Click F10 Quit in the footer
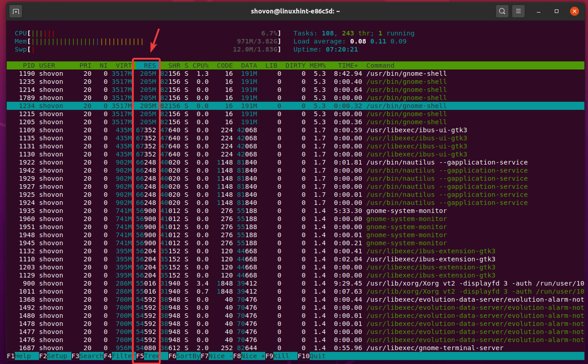The width and height of the screenshot is (588, 364). click(312, 356)
